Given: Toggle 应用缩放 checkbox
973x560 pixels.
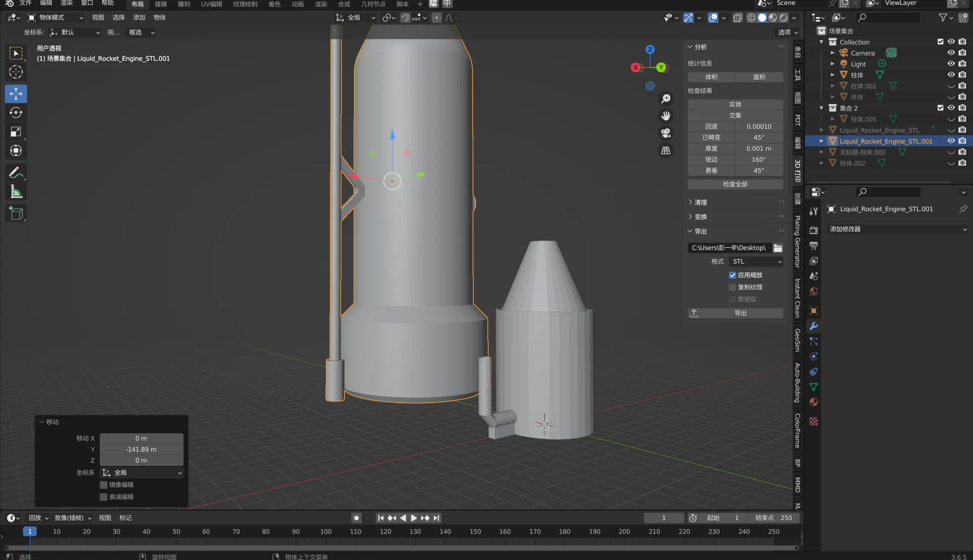Looking at the screenshot, I should click(x=732, y=275).
